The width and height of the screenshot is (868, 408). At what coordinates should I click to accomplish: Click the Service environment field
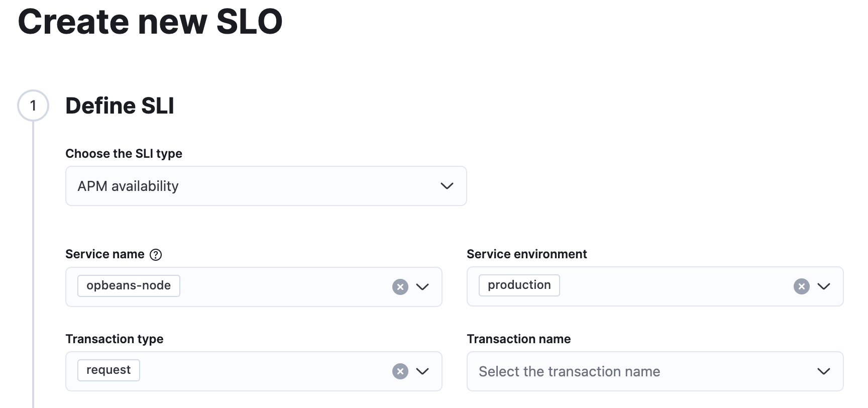point(653,286)
